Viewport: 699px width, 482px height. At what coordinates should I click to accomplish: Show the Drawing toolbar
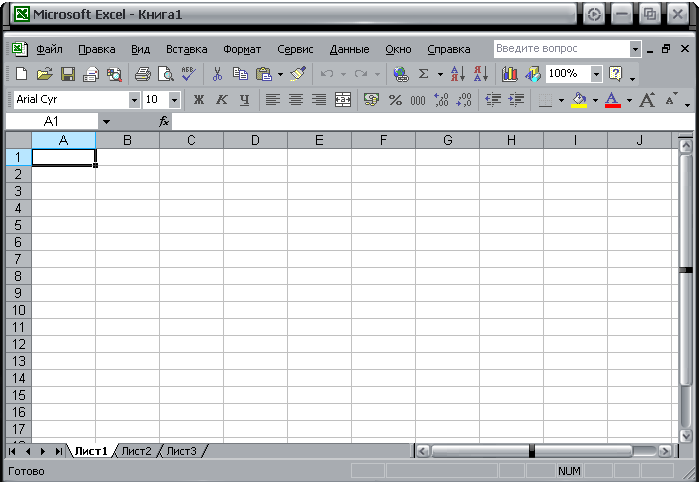[533, 74]
